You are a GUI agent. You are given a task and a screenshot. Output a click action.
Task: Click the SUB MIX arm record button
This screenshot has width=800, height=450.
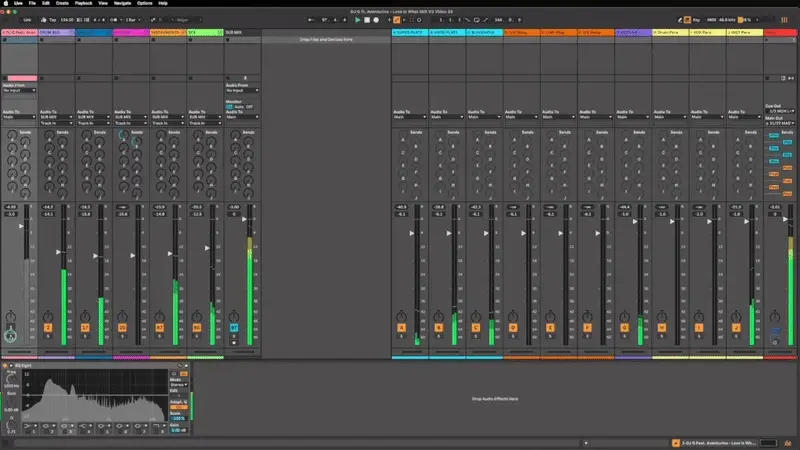point(234,343)
